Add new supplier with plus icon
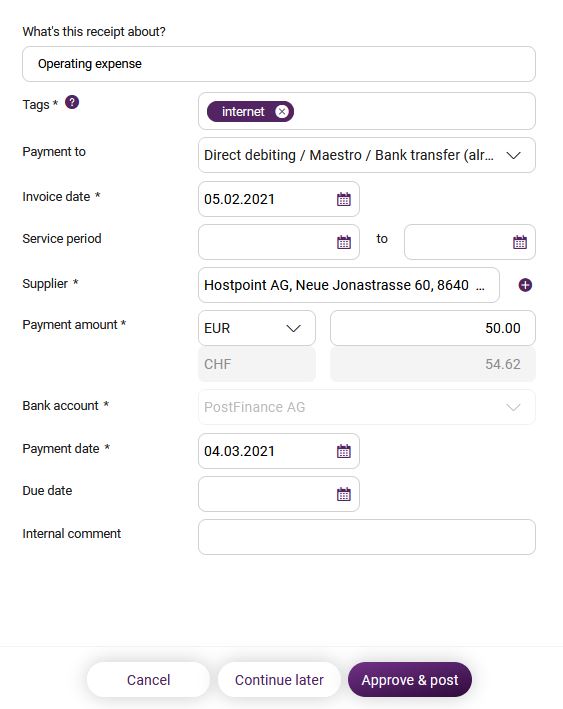 [525, 285]
